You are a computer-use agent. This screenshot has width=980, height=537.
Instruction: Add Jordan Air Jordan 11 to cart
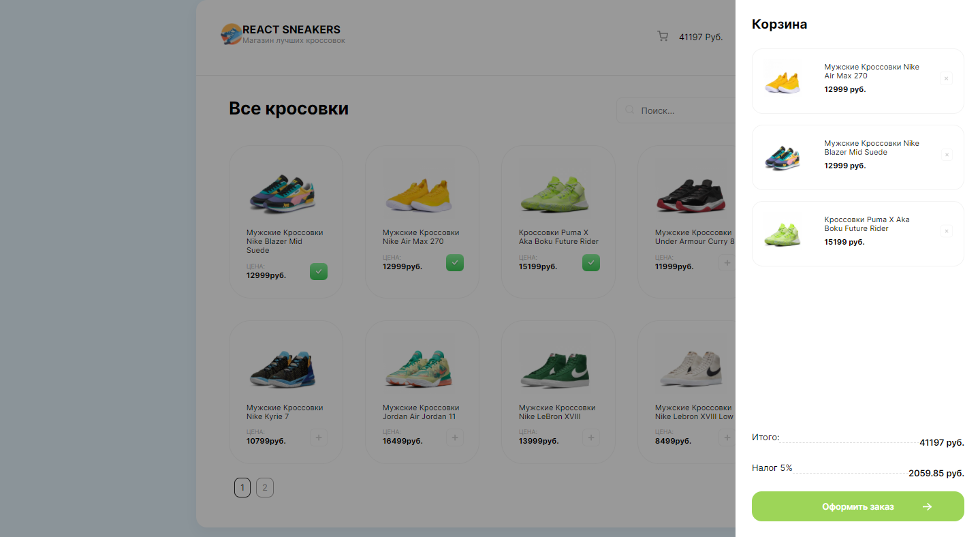coord(455,438)
